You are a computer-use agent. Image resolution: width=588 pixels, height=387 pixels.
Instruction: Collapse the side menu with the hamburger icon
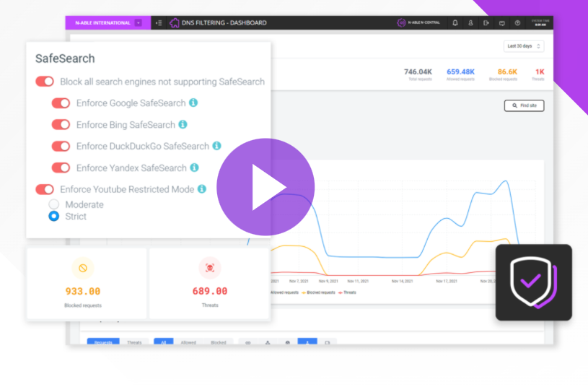[159, 23]
